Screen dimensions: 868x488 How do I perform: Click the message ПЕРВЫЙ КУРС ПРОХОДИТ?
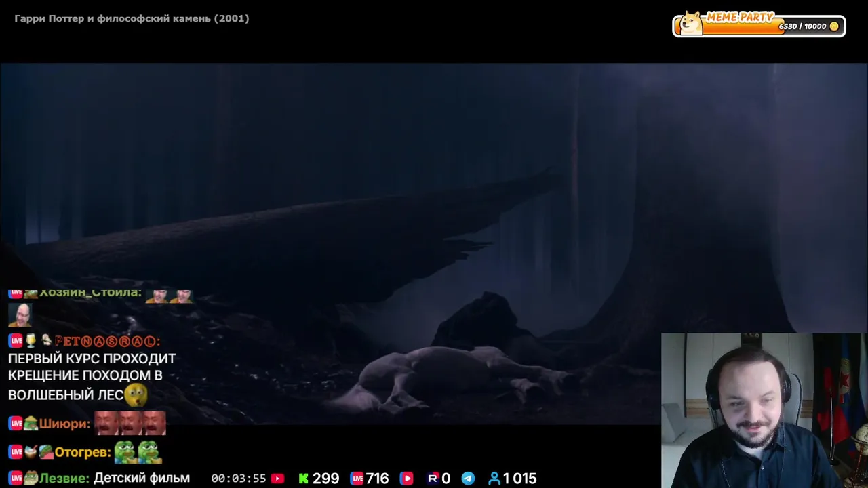point(92,359)
